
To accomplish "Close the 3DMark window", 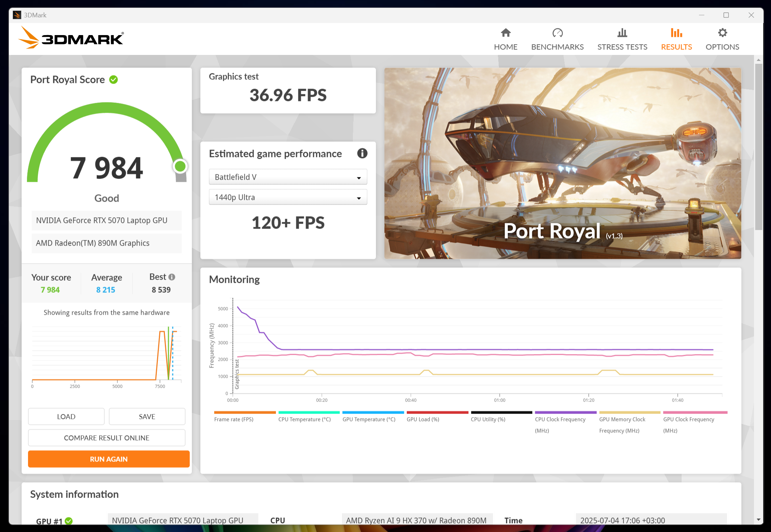I will pyautogui.click(x=751, y=15).
